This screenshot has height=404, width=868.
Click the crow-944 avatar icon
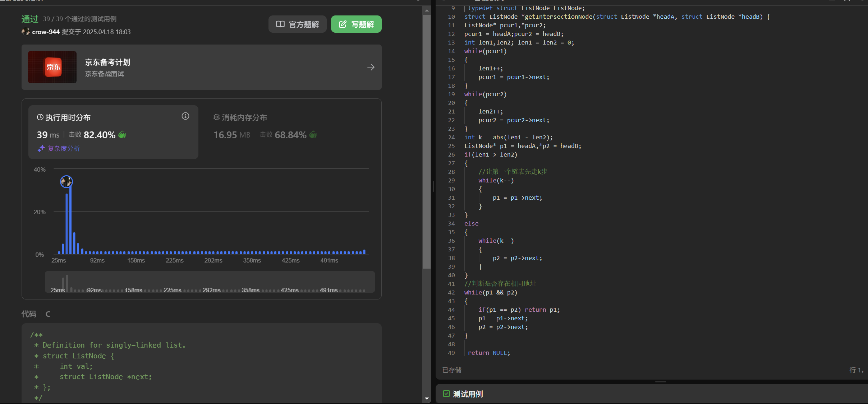tap(26, 32)
